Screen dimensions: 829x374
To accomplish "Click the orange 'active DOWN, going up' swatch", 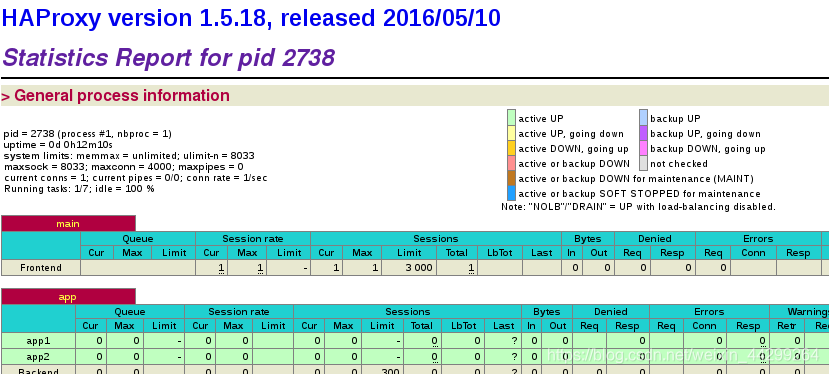I will tap(511, 148).
